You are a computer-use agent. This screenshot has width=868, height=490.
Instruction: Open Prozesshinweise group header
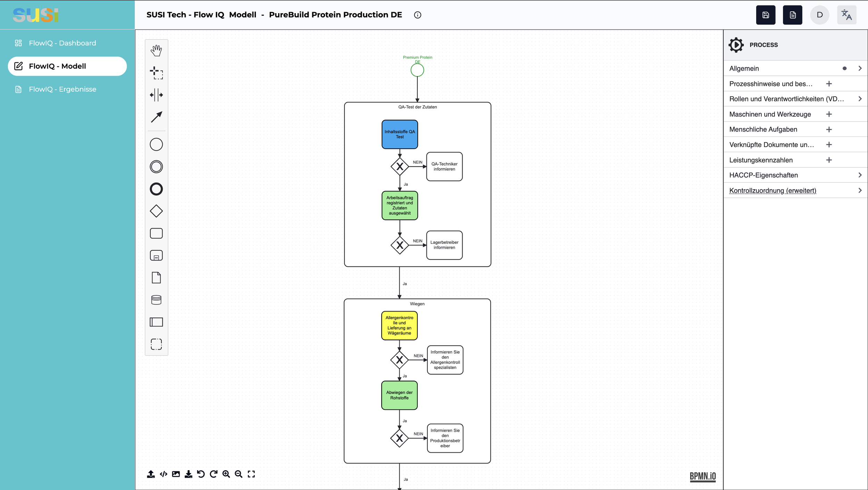coord(771,84)
